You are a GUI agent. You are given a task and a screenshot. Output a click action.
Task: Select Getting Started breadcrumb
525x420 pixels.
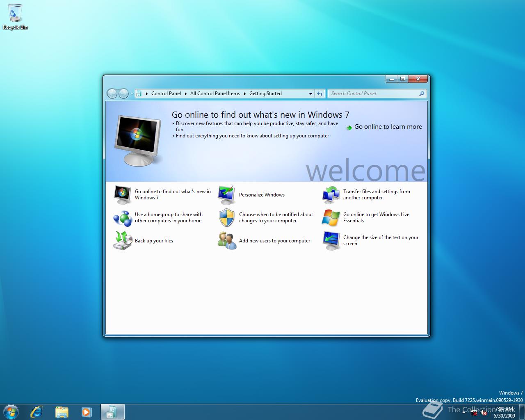[265, 94]
